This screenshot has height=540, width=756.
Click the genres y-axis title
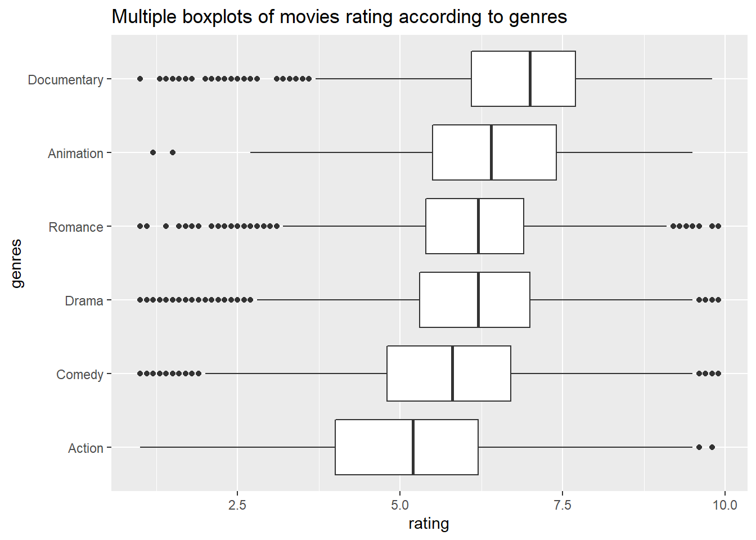tap(16, 263)
